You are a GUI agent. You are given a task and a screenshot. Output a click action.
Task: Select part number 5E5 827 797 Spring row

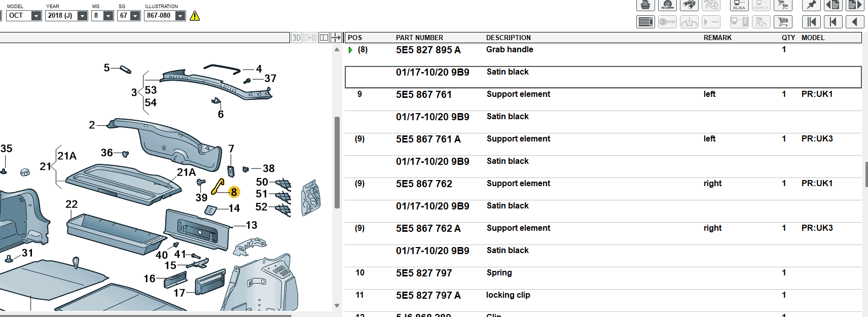[x=424, y=273]
